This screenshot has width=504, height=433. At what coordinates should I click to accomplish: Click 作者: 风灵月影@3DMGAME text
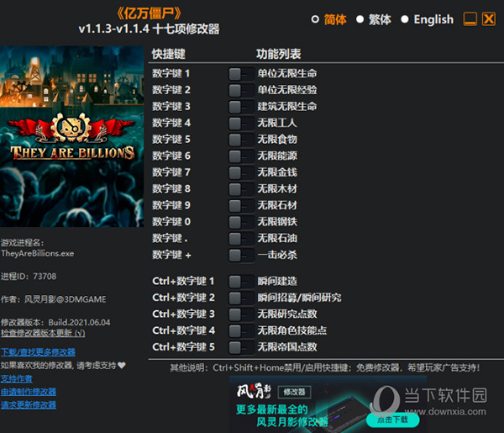(x=54, y=299)
